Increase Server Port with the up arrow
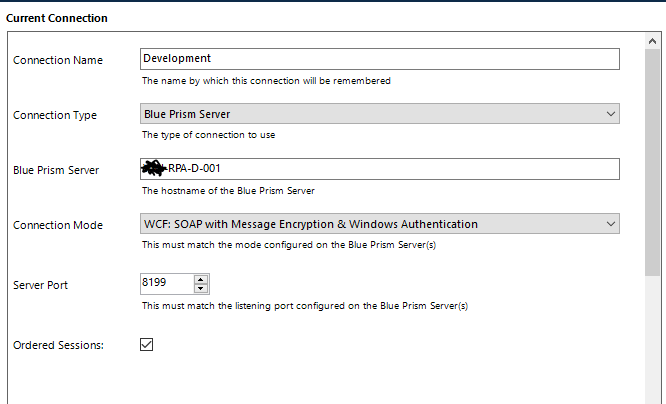 pos(201,279)
